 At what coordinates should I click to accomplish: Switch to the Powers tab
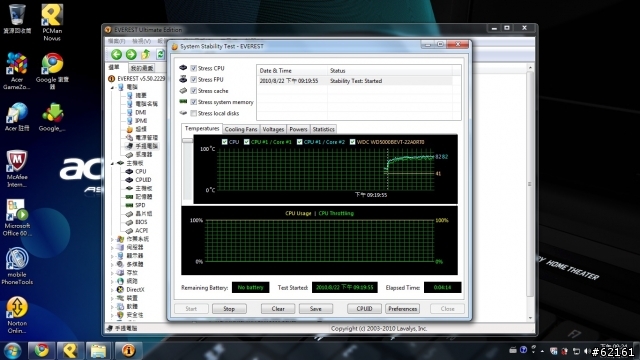pyautogui.click(x=298, y=129)
